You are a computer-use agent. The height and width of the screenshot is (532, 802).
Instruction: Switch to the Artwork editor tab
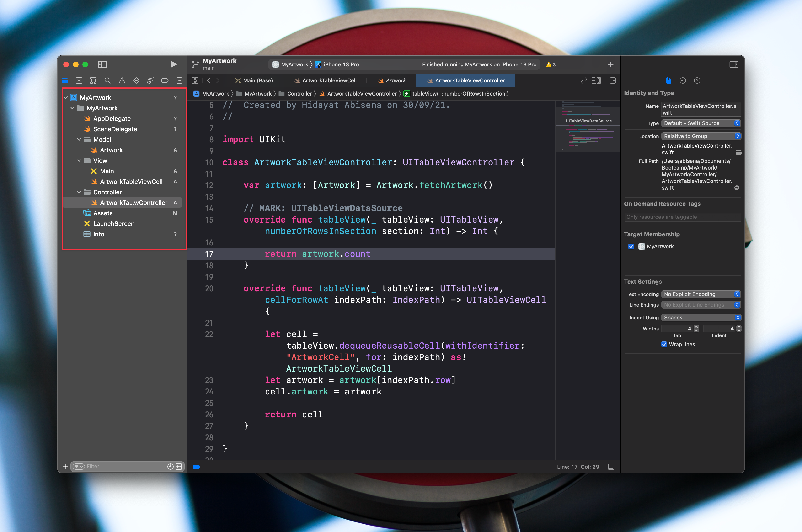pos(392,80)
